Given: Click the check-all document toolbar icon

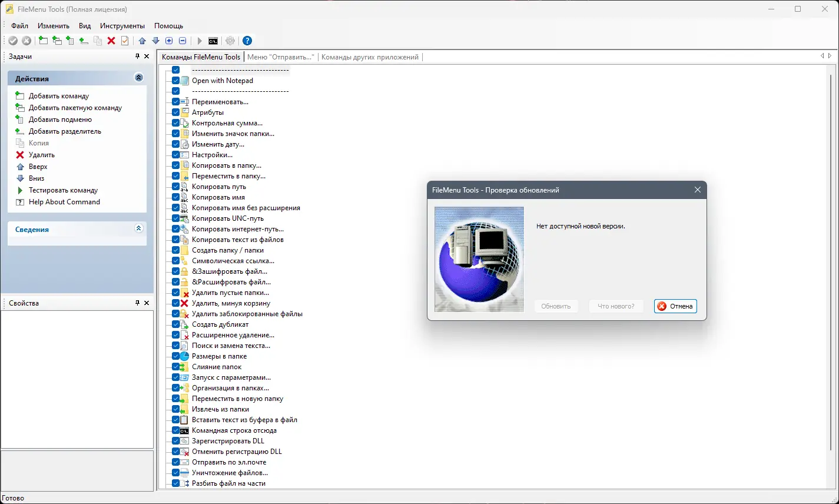Looking at the screenshot, I should 125,41.
